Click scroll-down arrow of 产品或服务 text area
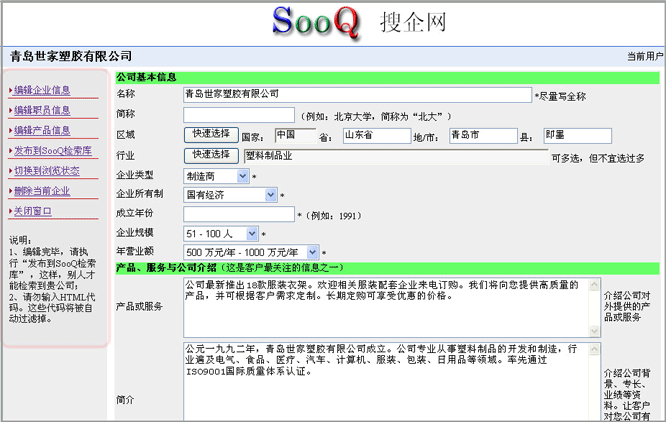The image size is (666, 422). (x=594, y=331)
